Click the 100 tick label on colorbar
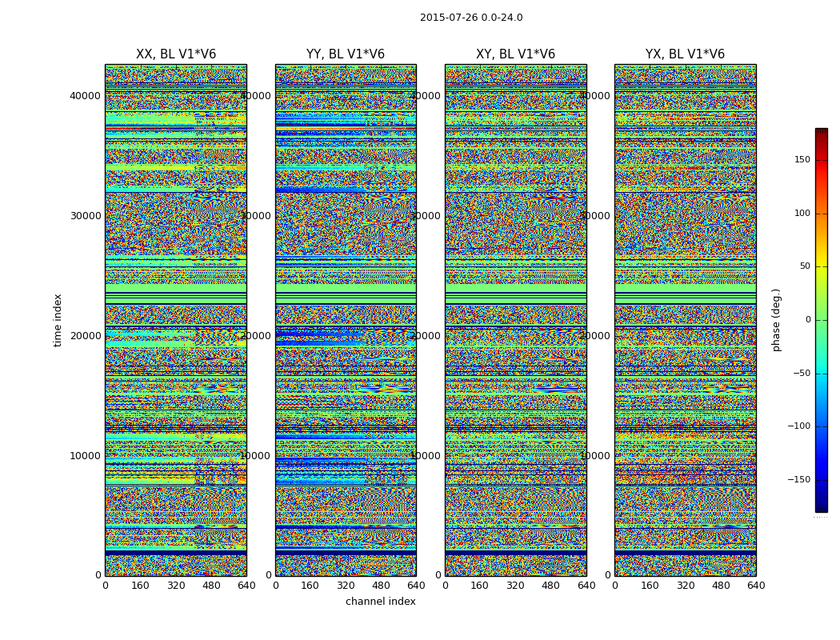The height and width of the screenshot is (640, 840). [802, 213]
